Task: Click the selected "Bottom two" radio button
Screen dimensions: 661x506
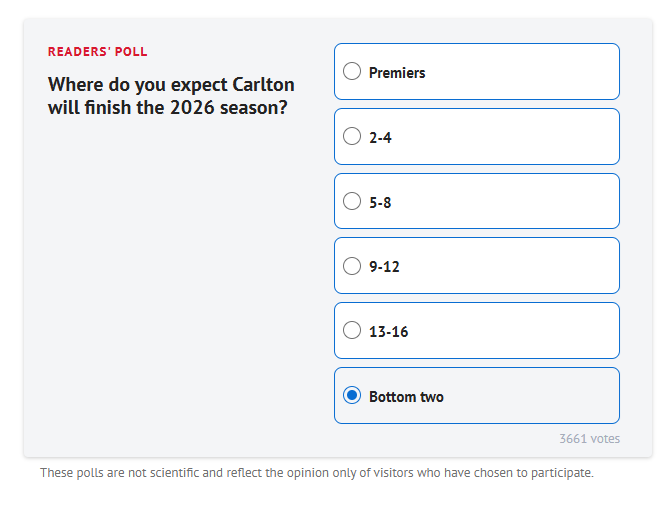Action: tap(352, 396)
